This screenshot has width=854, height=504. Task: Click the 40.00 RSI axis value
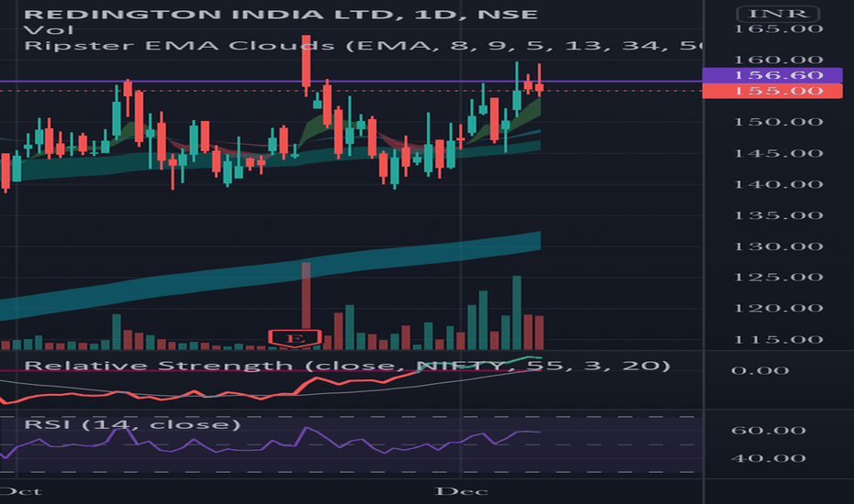coord(768,459)
